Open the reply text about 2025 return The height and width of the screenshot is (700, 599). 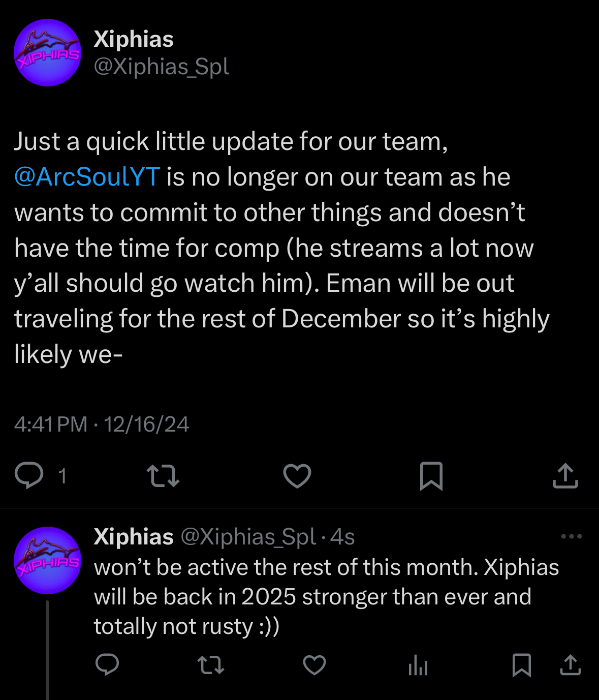(325, 597)
